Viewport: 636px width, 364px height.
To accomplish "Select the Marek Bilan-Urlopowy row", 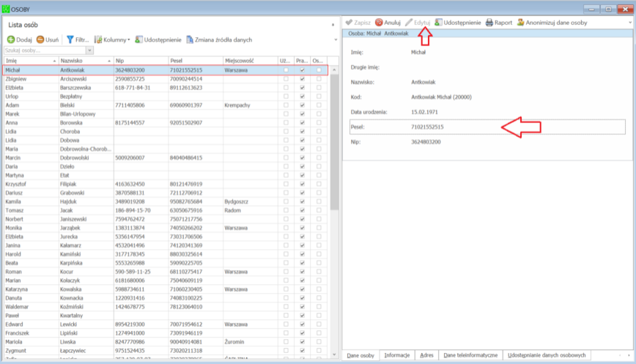I will 165,114.
